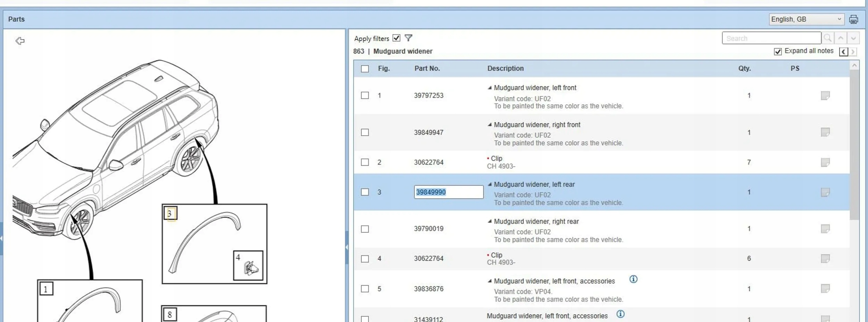This screenshot has height=322, width=868.
Task: Open note icon for Clip quantity 6
Action: pyautogui.click(x=825, y=259)
